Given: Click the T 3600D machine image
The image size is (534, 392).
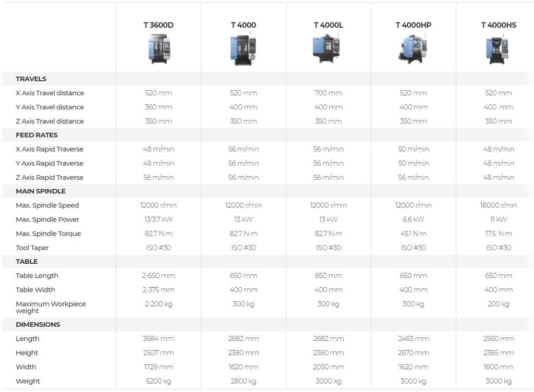Looking at the screenshot, I should pyautogui.click(x=159, y=48).
